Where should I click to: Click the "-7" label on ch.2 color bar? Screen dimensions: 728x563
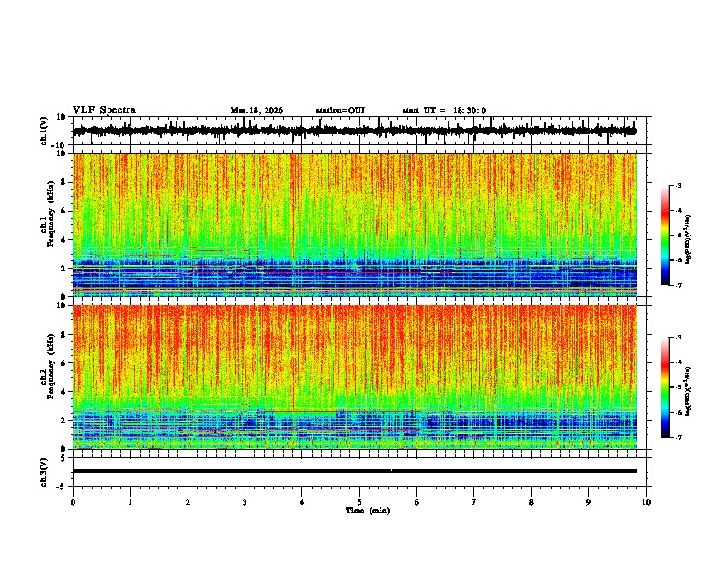point(677,438)
